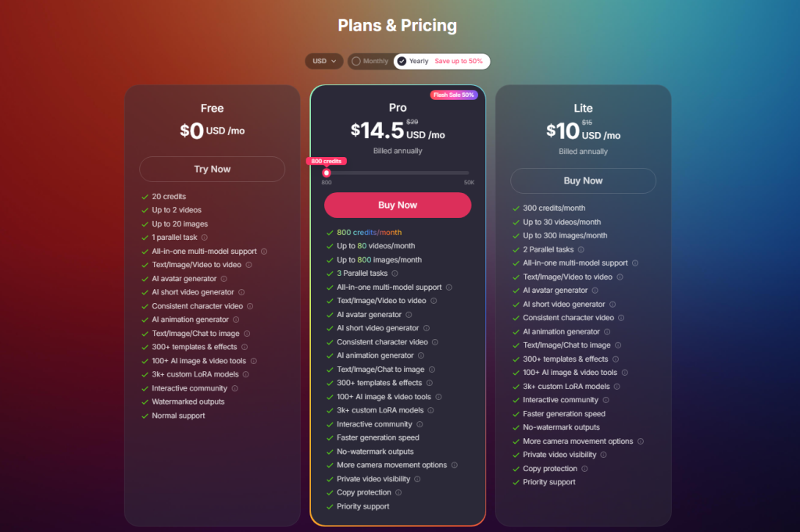Image resolution: width=800 pixels, height=532 pixels.
Task: Click info icon next to Pro's Copy protection
Action: click(x=398, y=493)
